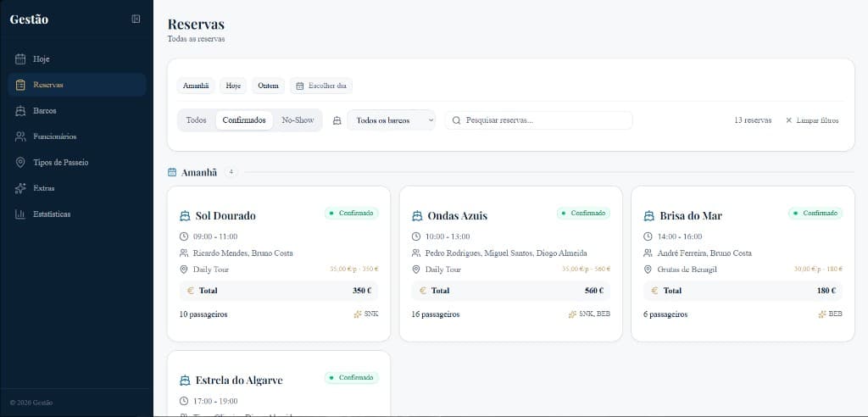Open the Escolher dia date picker
Image resolution: width=868 pixels, height=417 pixels.
coord(321,86)
